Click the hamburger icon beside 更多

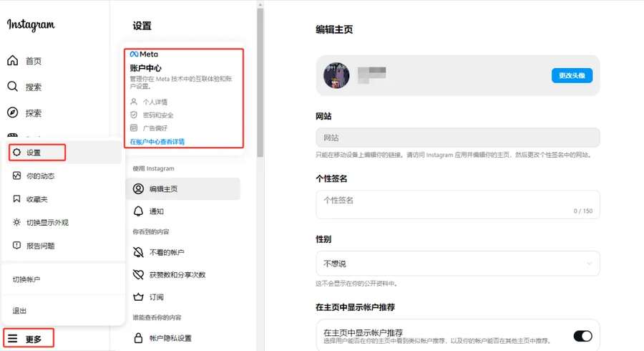[x=13, y=339]
